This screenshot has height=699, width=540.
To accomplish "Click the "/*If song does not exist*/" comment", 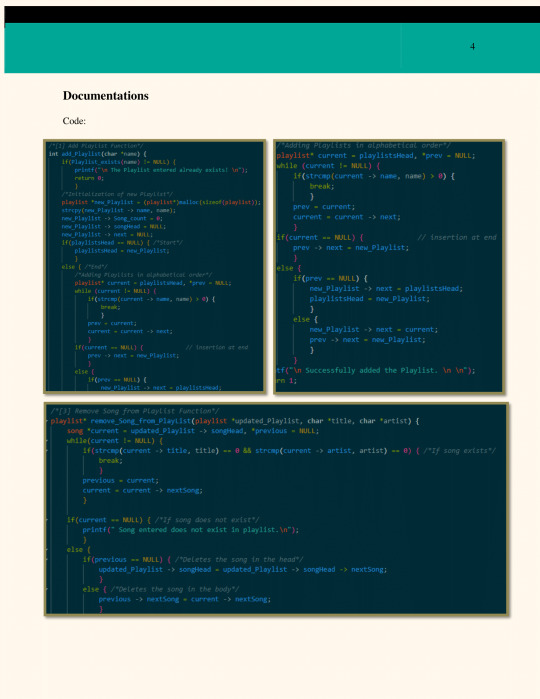I will pyautogui.click(x=207, y=520).
